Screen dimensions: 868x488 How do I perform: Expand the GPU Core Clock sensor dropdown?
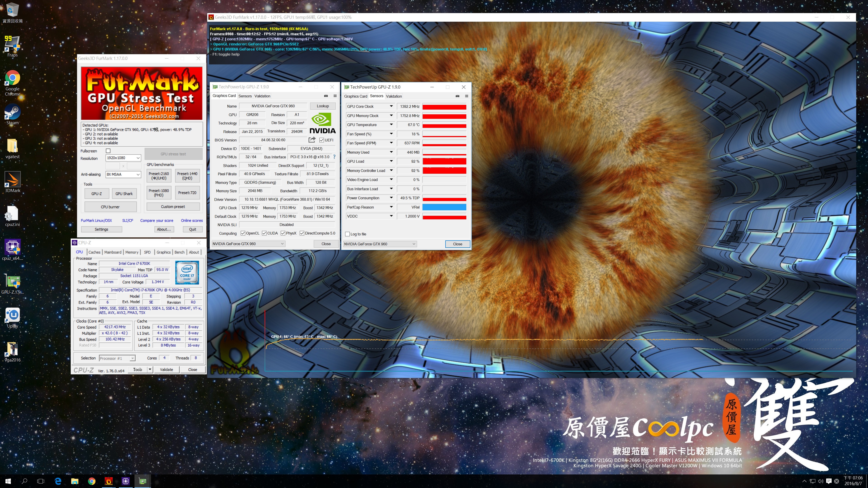point(391,106)
